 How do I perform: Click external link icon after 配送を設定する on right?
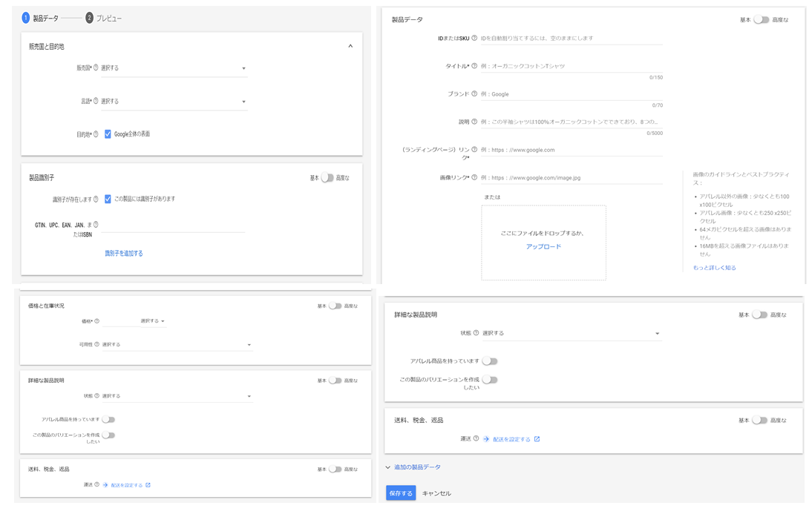coord(537,439)
